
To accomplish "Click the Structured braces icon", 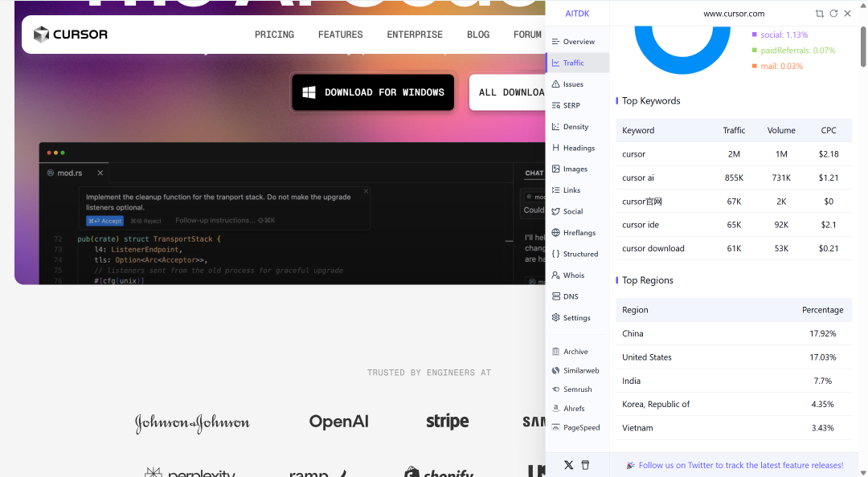I will pyautogui.click(x=556, y=254).
